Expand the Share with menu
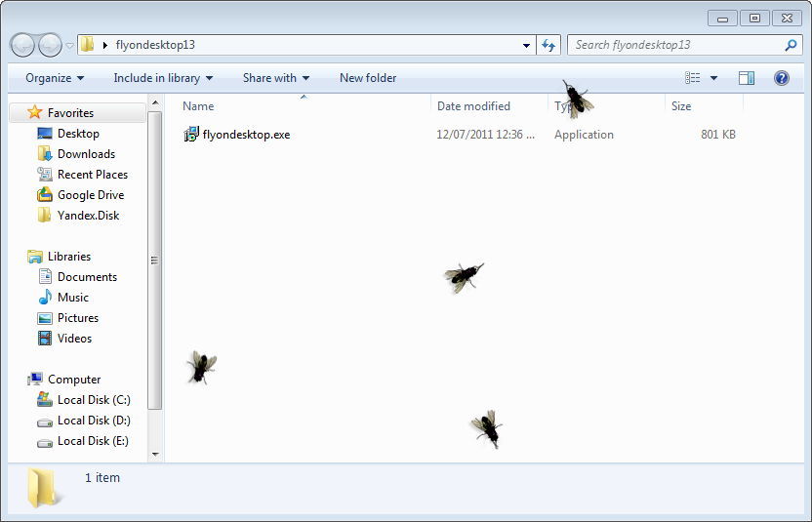Image resolution: width=812 pixels, height=522 pixels. tap(275, 78)
